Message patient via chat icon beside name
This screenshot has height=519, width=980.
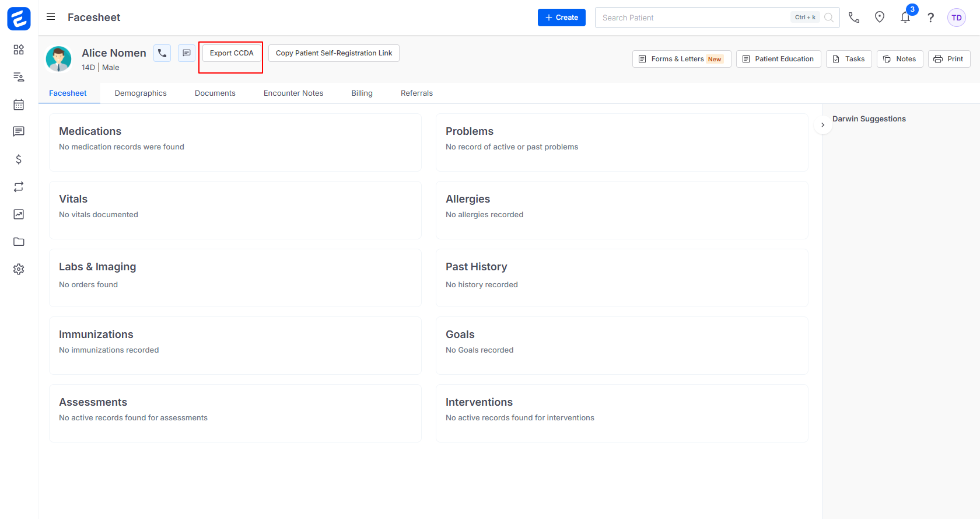click(187, 53)
